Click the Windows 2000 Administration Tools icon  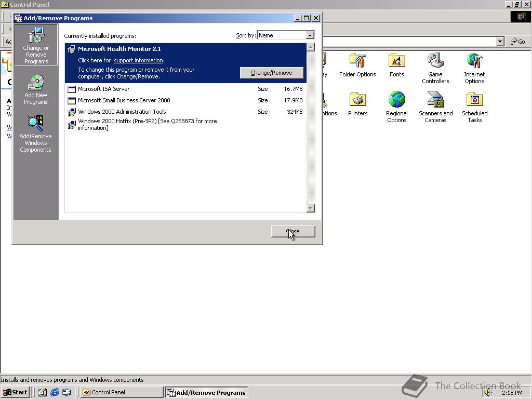71,112
